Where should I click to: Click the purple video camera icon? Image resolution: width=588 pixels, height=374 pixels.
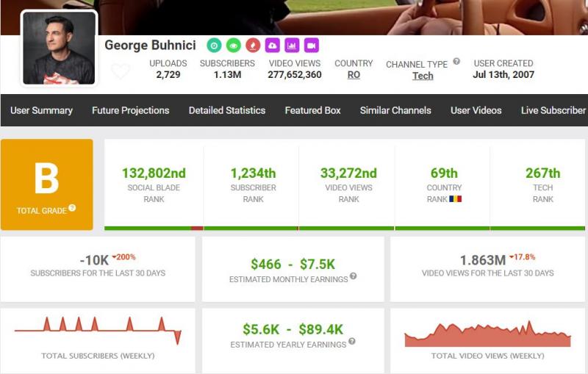tap(312, 45)
